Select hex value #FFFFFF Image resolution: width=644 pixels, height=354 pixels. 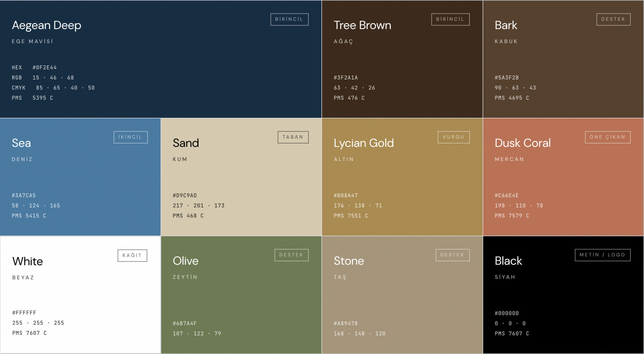[24, 313]
